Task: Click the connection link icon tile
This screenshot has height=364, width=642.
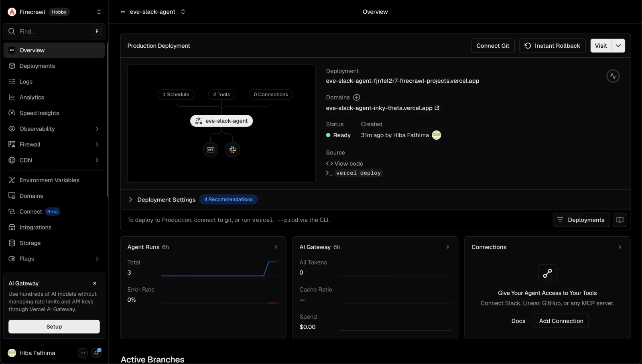Action: tap(547, 273)
